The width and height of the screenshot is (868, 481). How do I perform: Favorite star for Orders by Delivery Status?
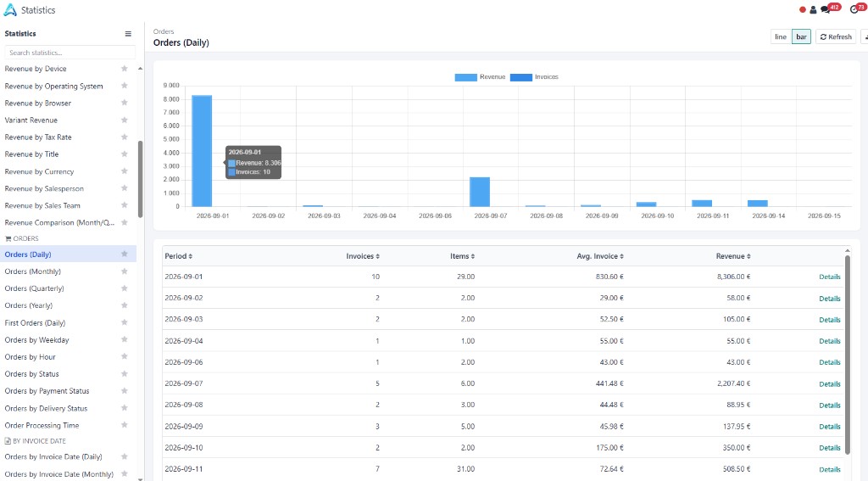pos(124,408)
